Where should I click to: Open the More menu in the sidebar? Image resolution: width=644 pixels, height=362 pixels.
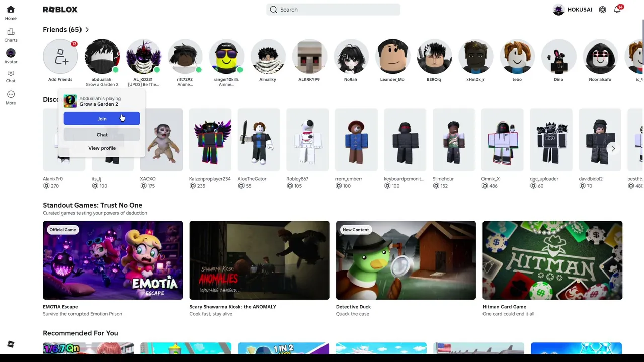pyautogui.click(x=11, y=98)
